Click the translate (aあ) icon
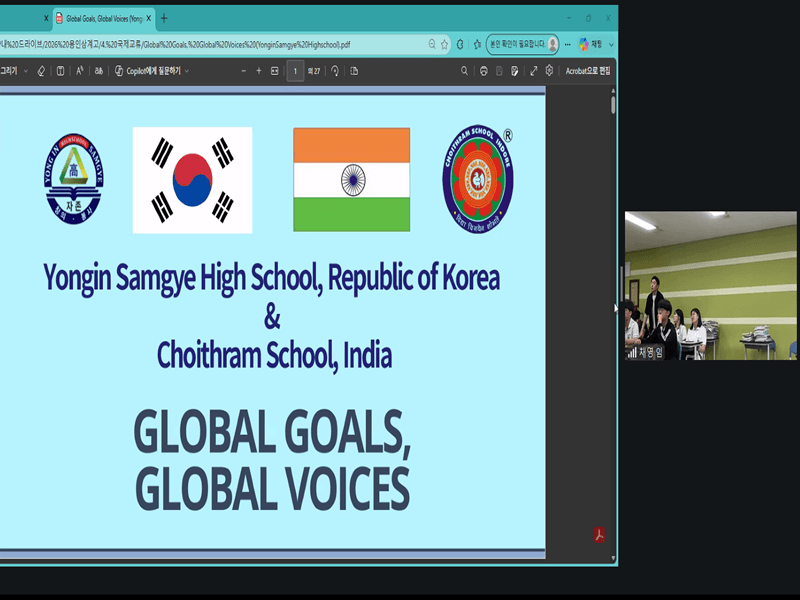 click(98, 71)
